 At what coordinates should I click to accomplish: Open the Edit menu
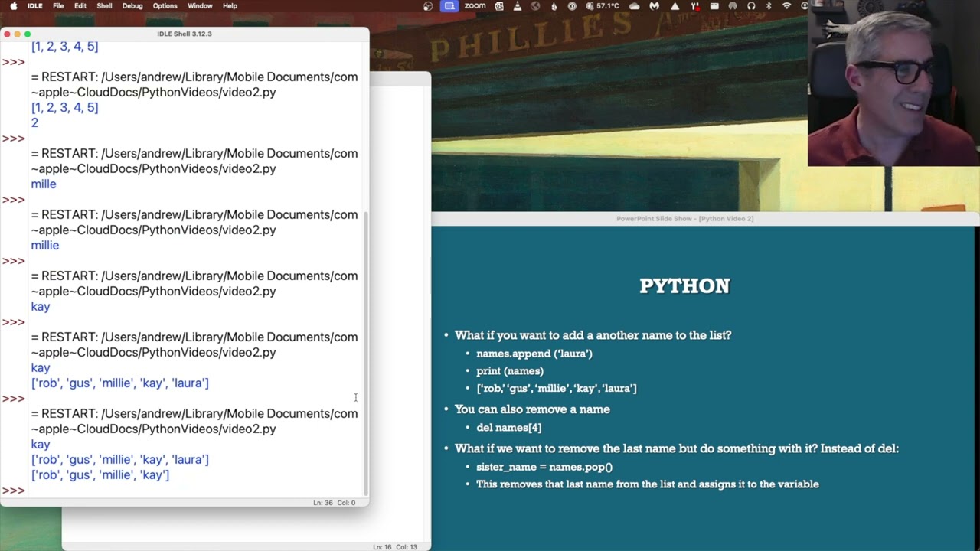(x=80, y=5)
